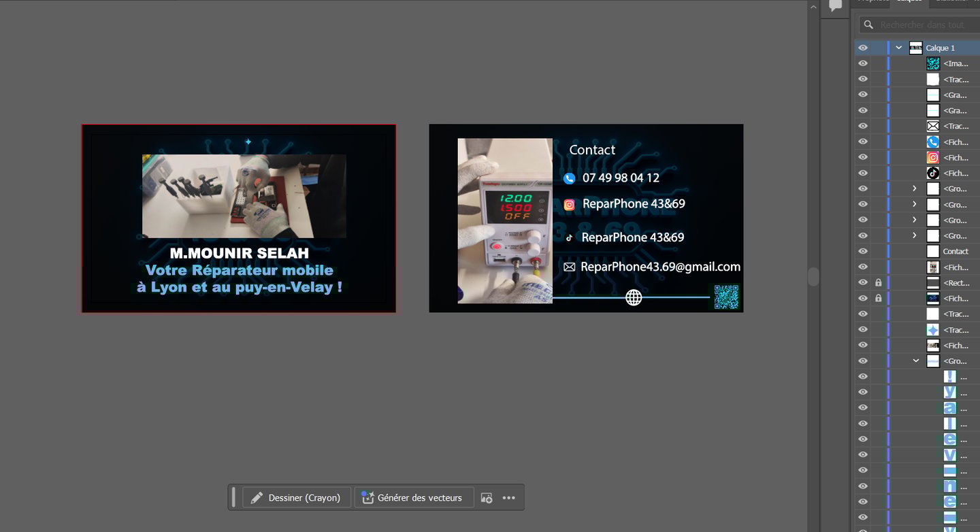Collapse the expanded group above the "!" letter row

(916, 361)
